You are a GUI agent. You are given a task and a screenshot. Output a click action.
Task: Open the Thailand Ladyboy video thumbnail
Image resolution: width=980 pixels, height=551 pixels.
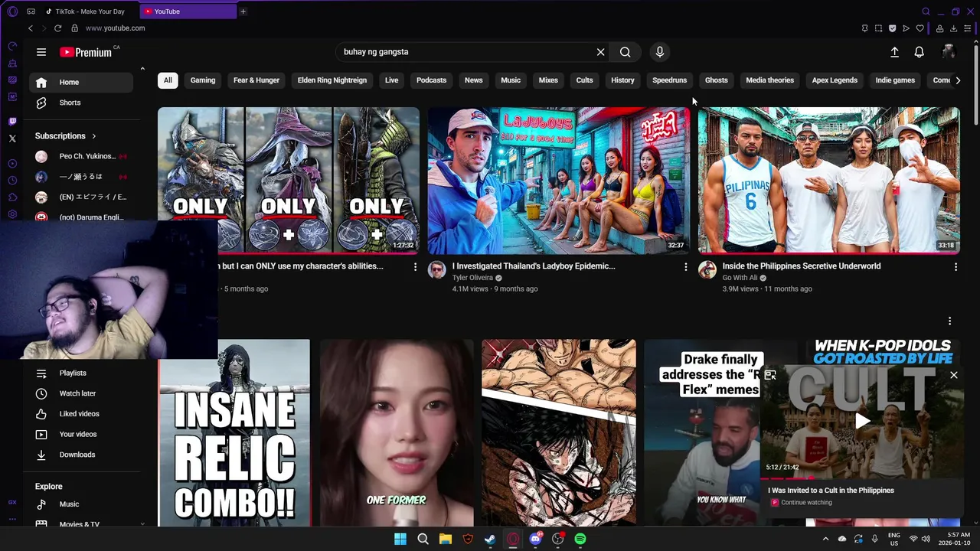(x=559, y=181)
